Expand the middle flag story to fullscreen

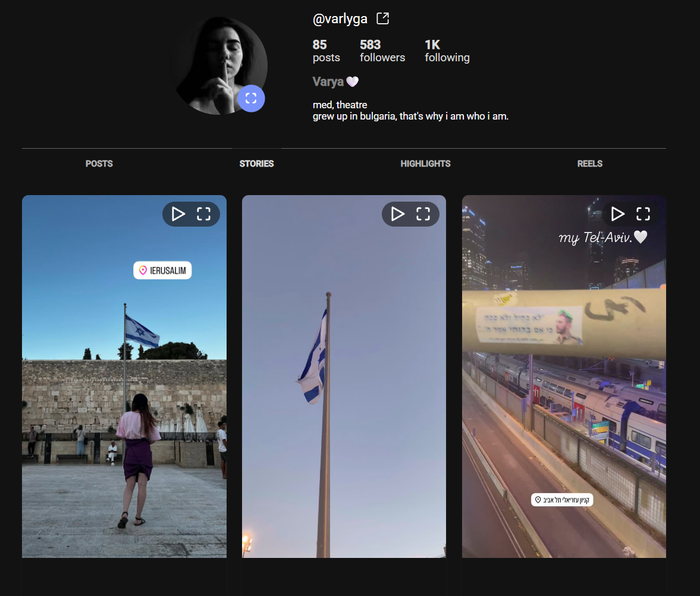pyautogui.click(x=423, y=214)
